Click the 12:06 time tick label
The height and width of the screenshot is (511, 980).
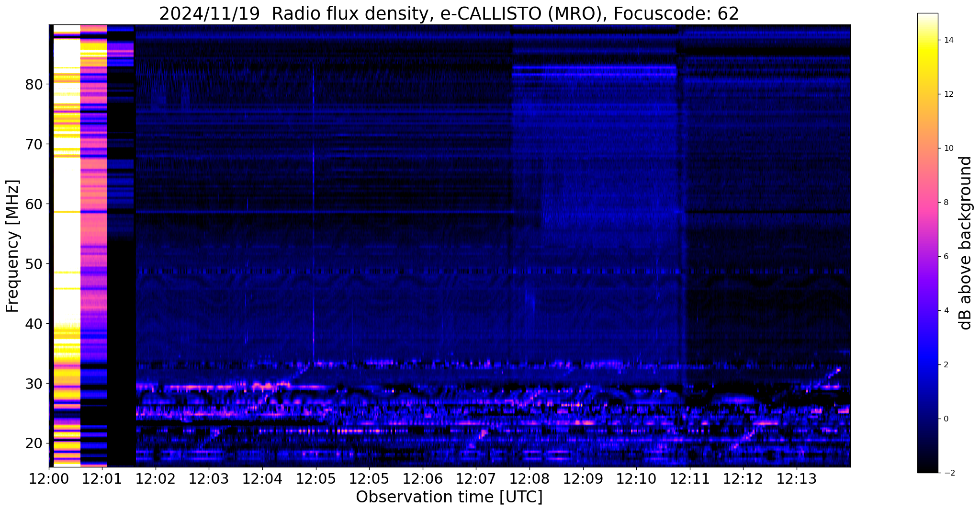tap(422, 478)
